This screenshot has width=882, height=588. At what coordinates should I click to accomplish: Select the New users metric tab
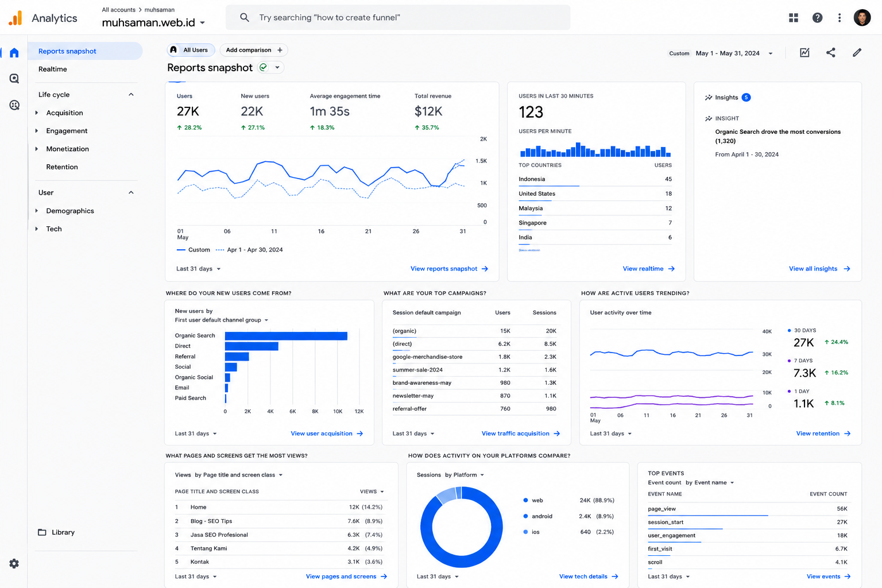[x=255, y=111]
